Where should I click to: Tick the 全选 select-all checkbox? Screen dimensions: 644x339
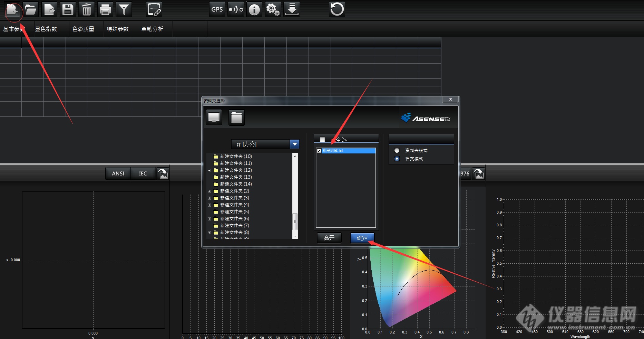click(322, 139)
